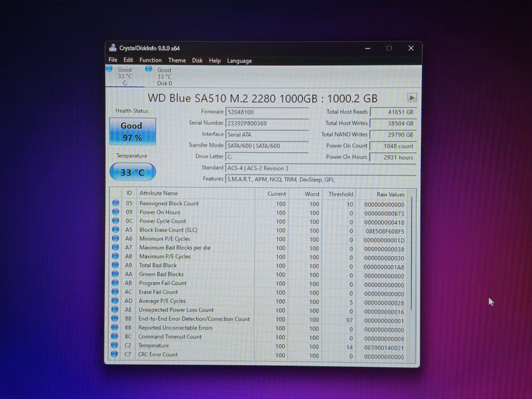This screenshot has width=532, height=399.
Task: Click status orb beside End-to-End Error Detection
Action: click(x=115, y=318)
